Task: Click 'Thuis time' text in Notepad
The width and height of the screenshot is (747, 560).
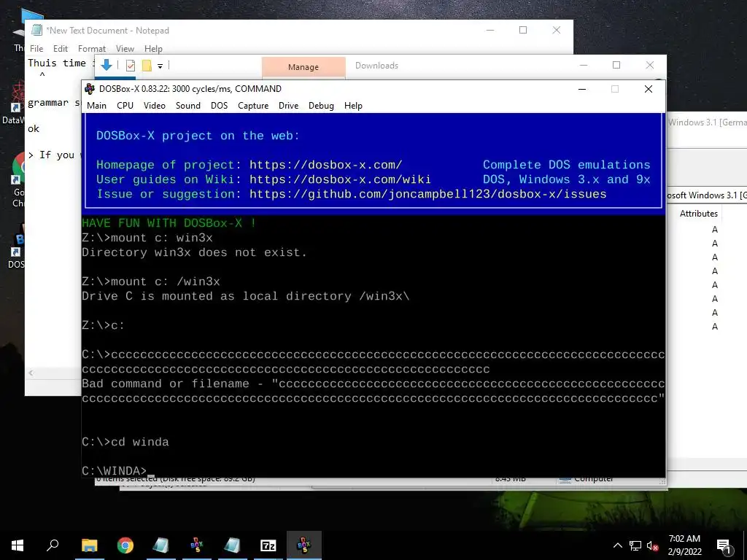Action: point(57,63)
